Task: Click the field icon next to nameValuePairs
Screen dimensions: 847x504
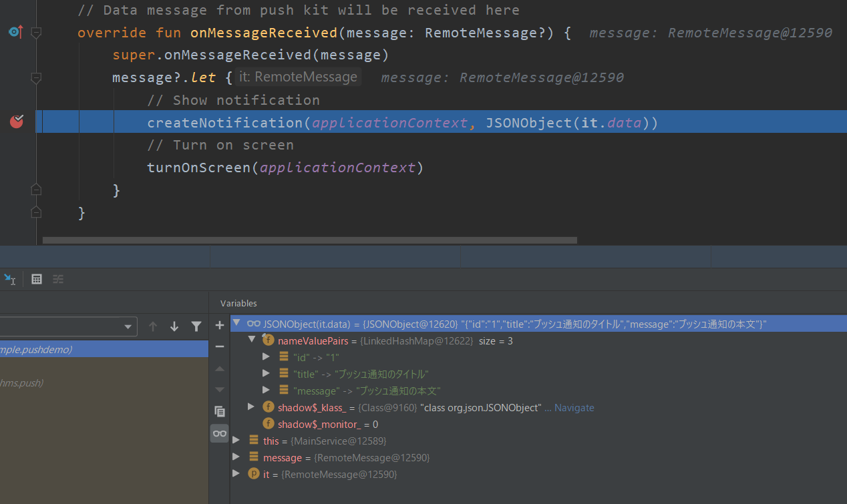Action: point(269,340)
